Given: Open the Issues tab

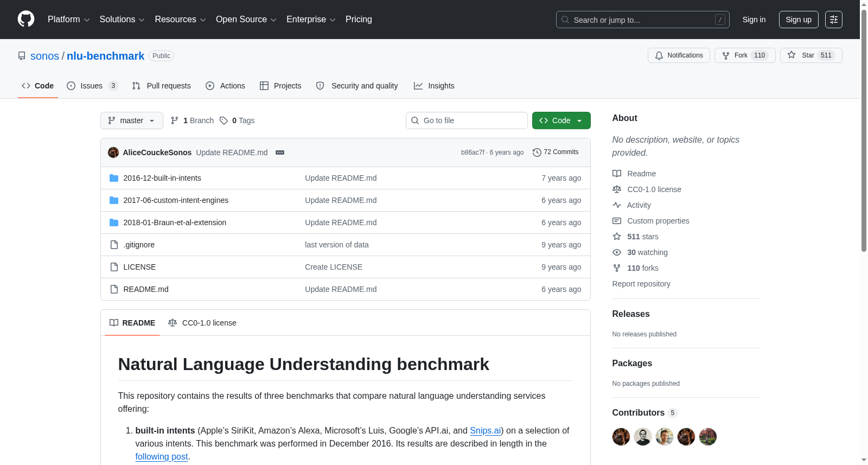Looking at the screenshot, I should pos(92,86).
